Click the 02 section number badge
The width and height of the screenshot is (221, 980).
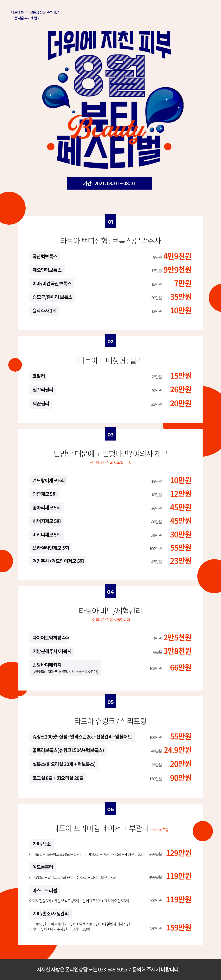[110, 341]
